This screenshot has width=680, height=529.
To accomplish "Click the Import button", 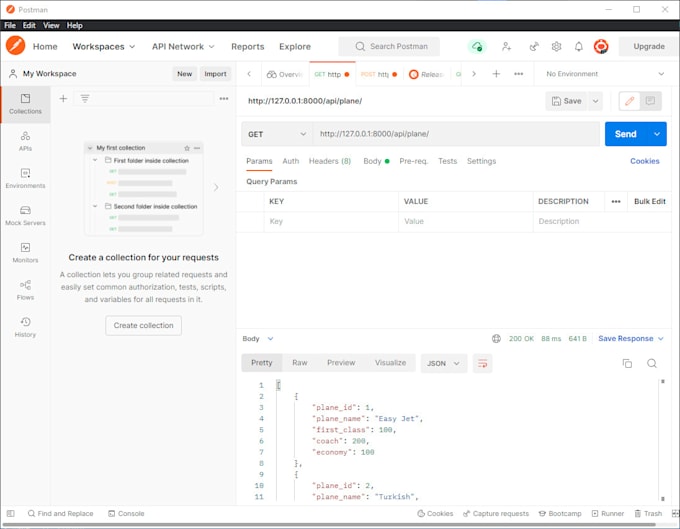I will [x=215, y=74].
